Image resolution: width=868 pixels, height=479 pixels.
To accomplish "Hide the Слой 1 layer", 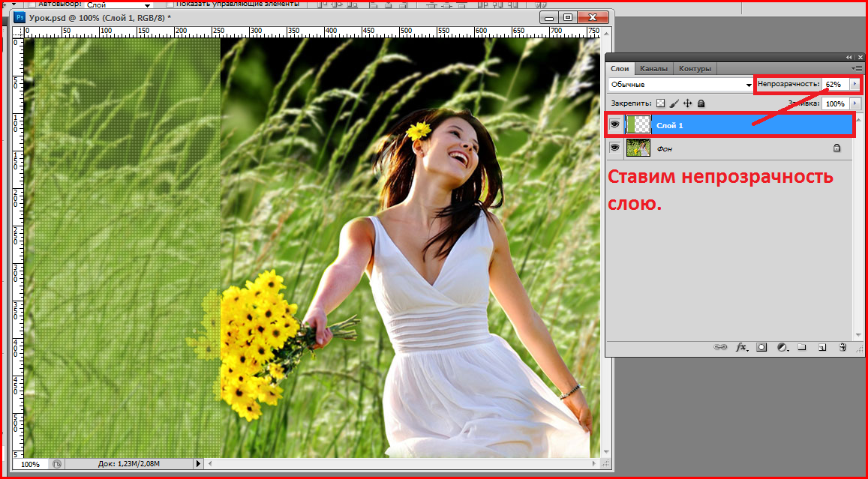I will click(x=614, y=125).
